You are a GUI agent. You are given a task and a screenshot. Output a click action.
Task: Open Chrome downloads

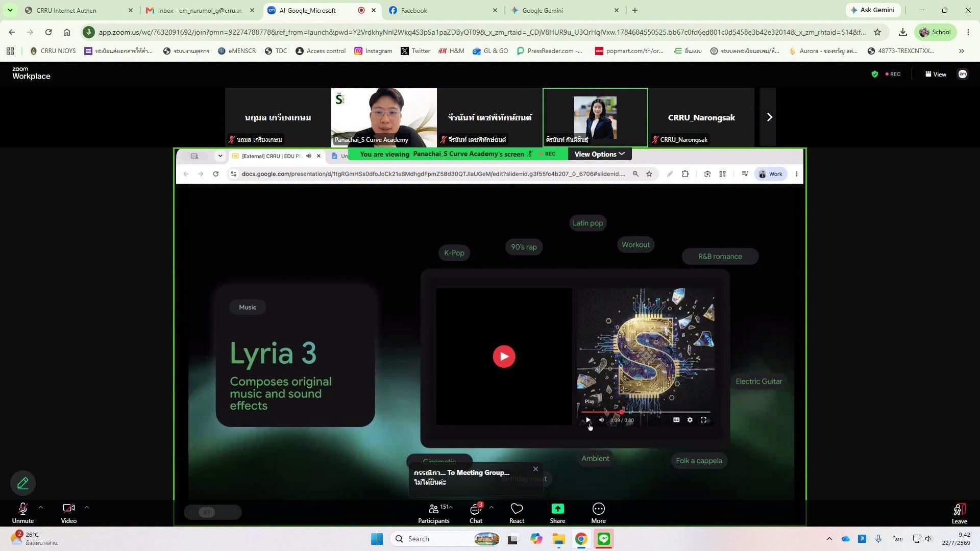(x=903, y=32)
